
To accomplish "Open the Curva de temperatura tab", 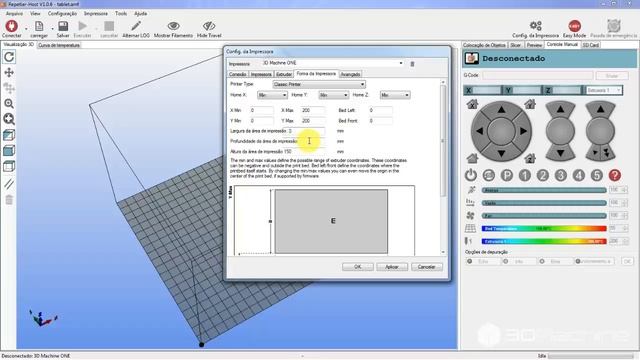I will (59, 45).
